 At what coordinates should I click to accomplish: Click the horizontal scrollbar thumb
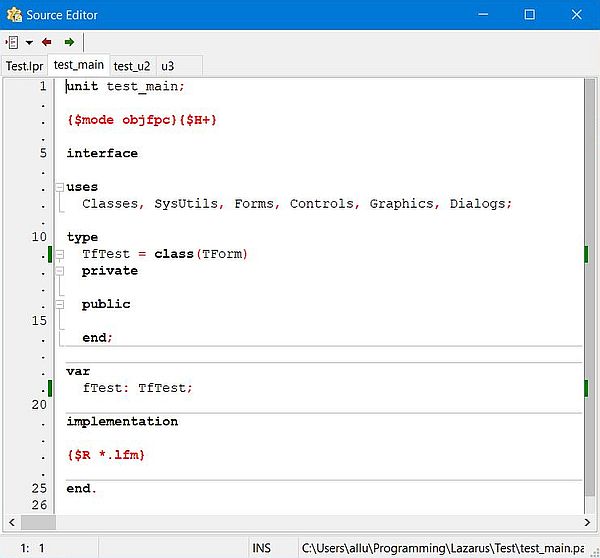[38, 522]
